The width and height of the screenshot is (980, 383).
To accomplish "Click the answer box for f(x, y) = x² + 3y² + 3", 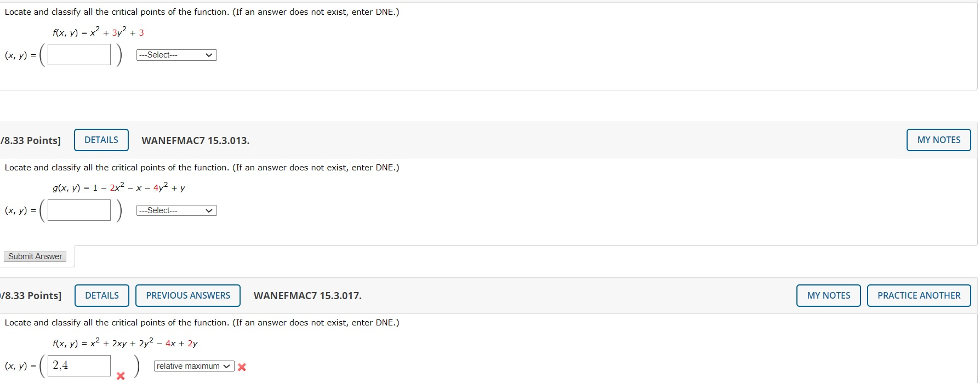I will (78, 54).
